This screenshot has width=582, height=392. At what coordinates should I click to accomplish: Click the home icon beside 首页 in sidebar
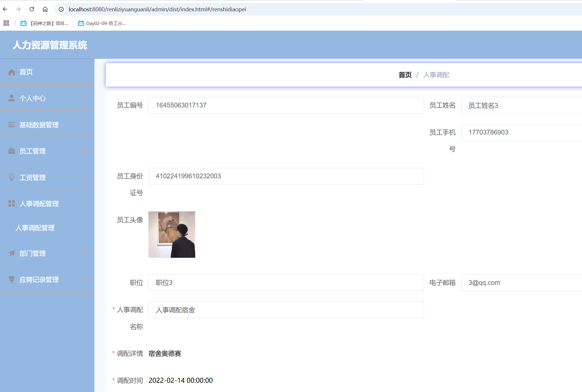[12, 72]
